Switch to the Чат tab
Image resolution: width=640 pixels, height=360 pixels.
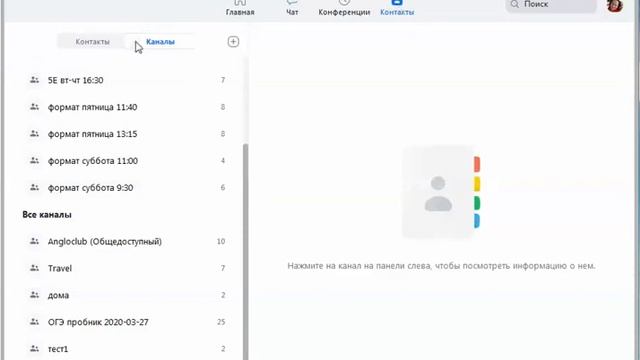(x=292, y=8)
